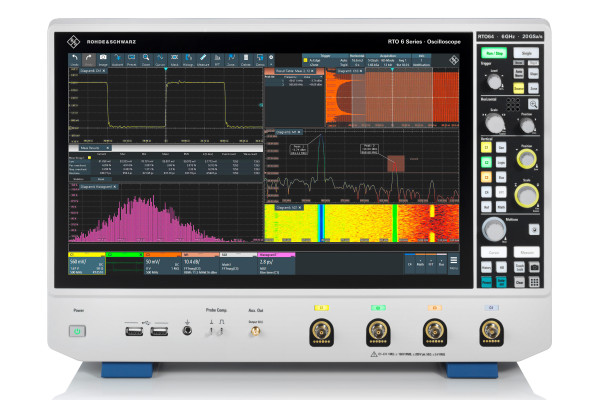
Task: Open the toolbar settings gear
Action: 271,57
